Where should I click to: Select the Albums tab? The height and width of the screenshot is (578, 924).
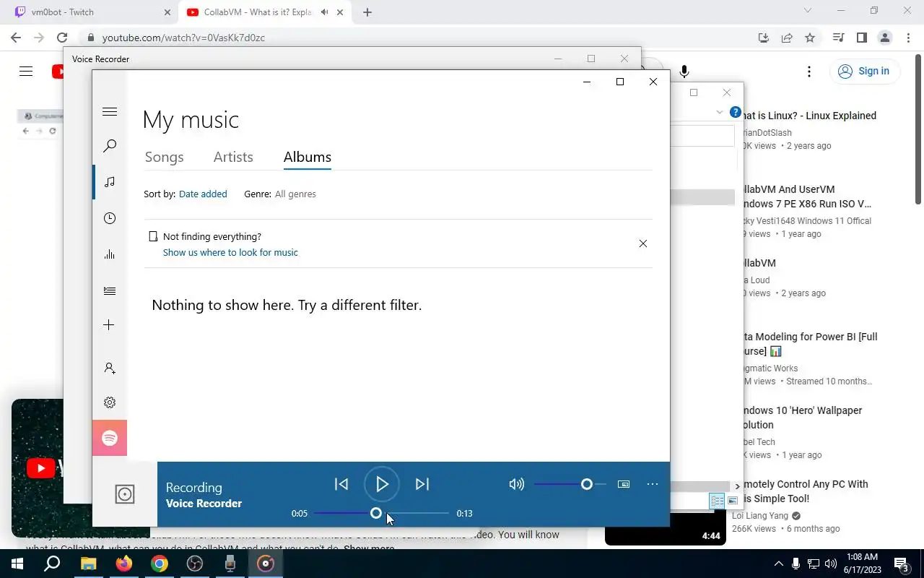[308, 157]
